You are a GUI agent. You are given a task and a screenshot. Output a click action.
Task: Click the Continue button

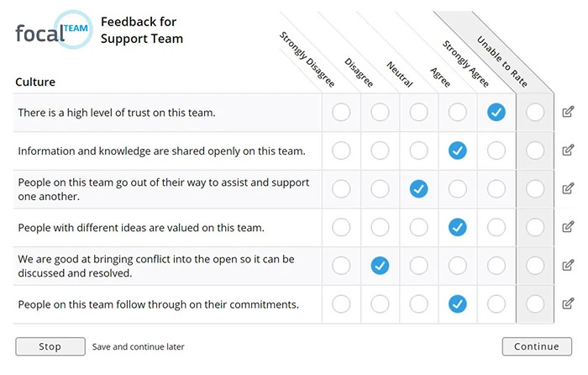537,346
